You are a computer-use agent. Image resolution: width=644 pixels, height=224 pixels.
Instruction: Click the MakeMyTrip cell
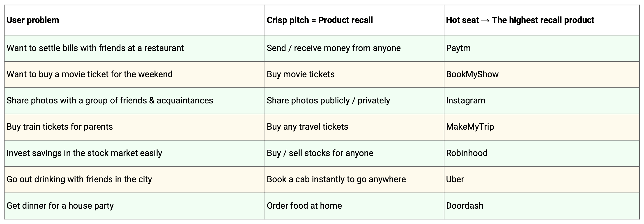pyautogui.click(x=541, y=127)
